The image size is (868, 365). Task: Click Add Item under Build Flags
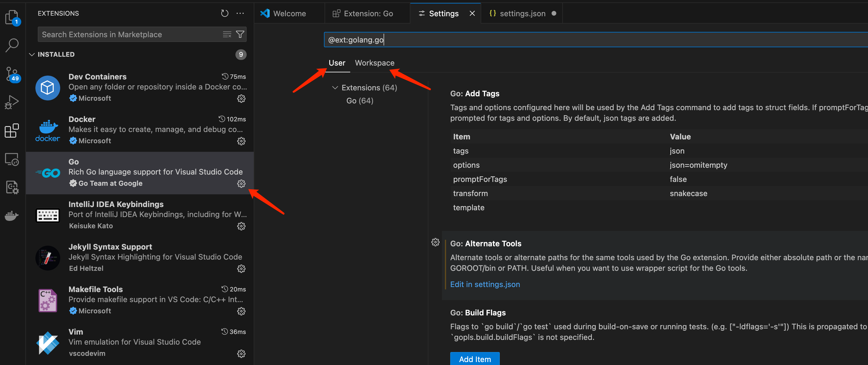475,359
